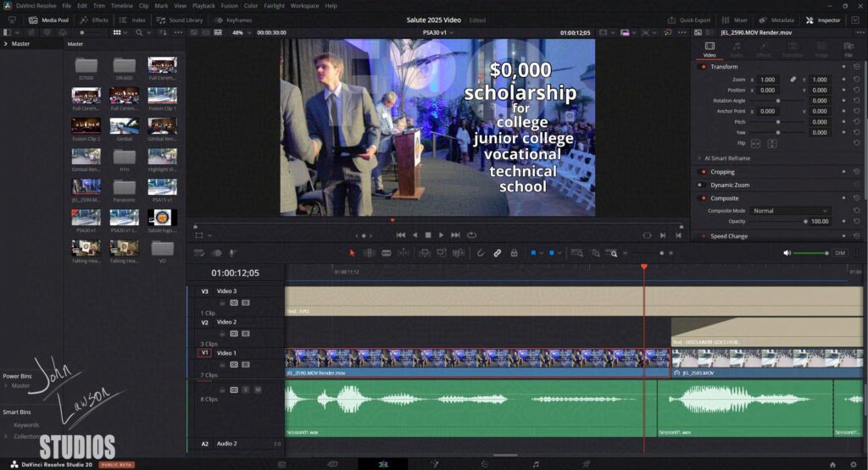Open the Workspace menu

(304, 6)
